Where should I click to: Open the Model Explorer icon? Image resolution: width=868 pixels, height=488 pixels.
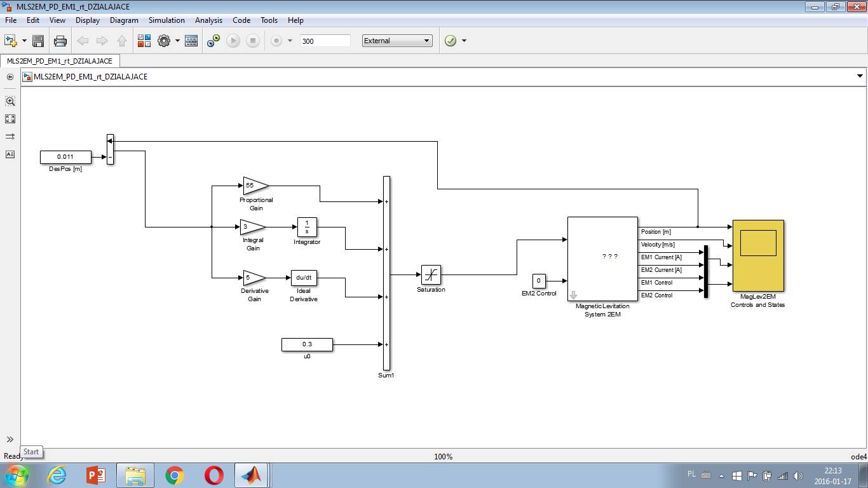point(191,41)
